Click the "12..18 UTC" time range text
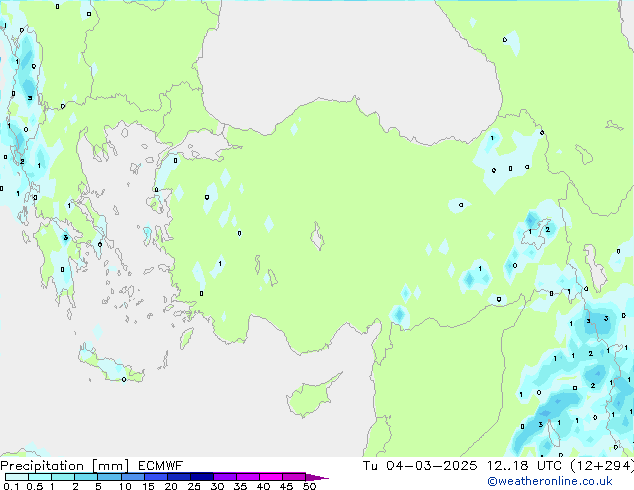The width and height of the screenshot is (634, 490). pos(524,466)
